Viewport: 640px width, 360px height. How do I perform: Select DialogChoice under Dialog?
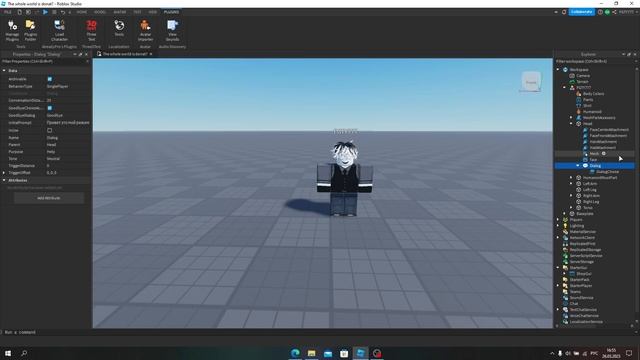pyautogui.click(x=607, y=171)
